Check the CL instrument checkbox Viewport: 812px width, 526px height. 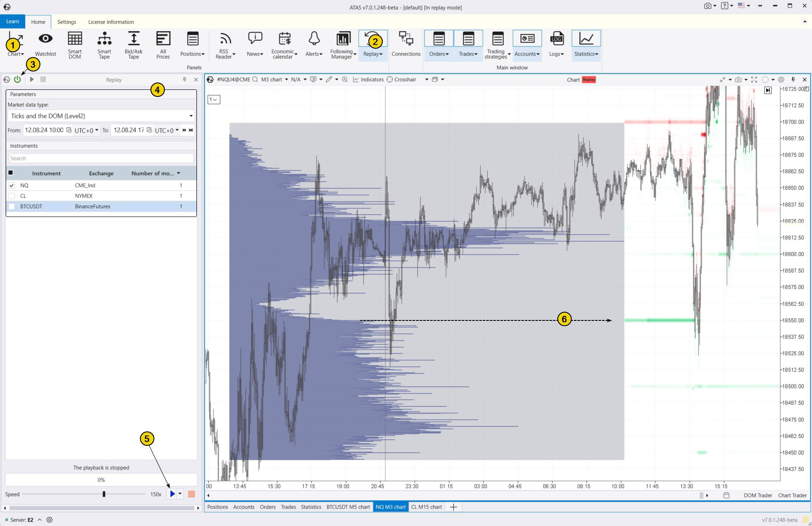pos(11,196)
